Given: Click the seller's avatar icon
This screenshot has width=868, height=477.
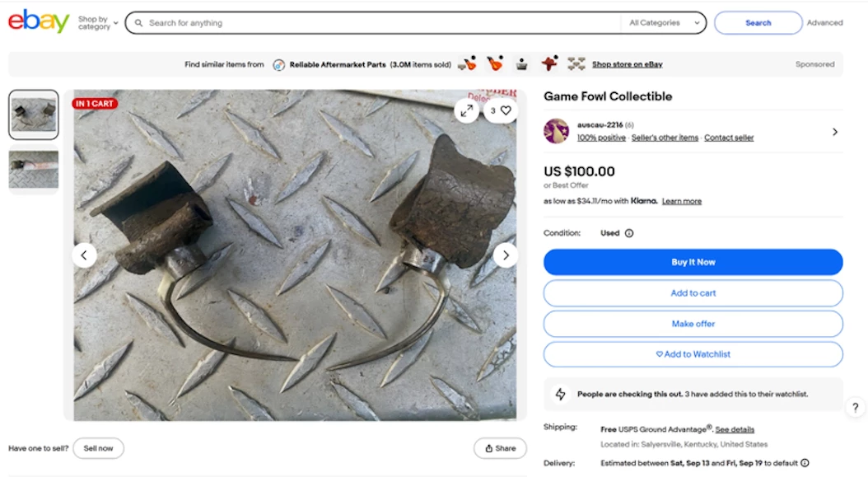Looking at the screenshot, I should [x=557, y=131].
